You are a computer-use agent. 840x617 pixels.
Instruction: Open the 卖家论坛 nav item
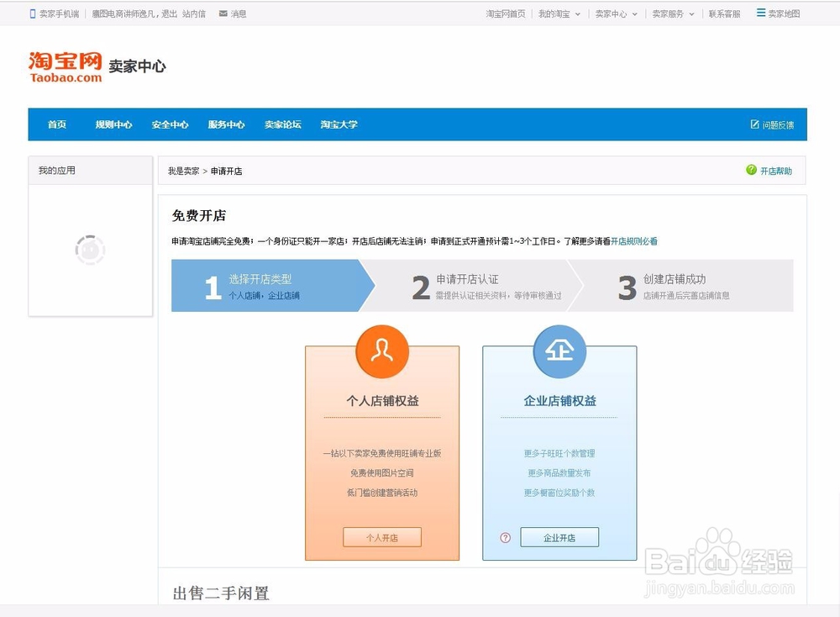click(x=283, y=124)
